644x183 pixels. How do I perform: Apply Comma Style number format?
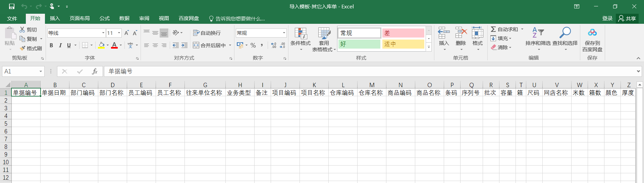click(x=262, y=45)
